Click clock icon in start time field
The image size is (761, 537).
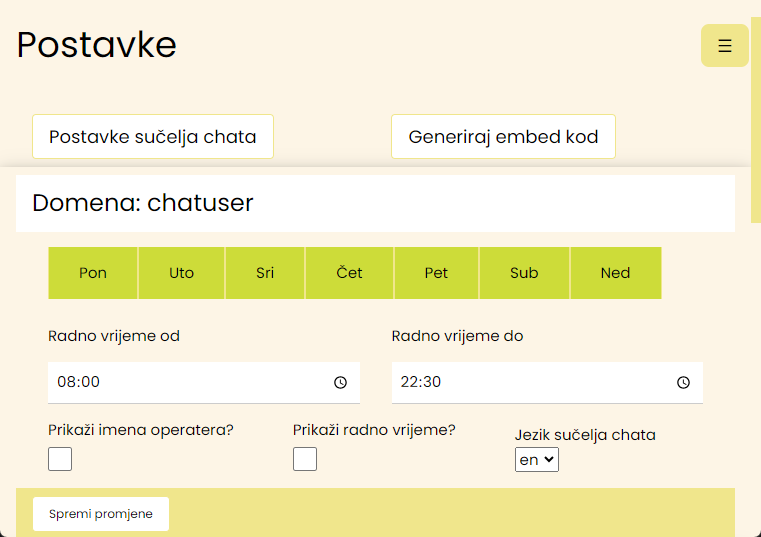pos(340,383)
